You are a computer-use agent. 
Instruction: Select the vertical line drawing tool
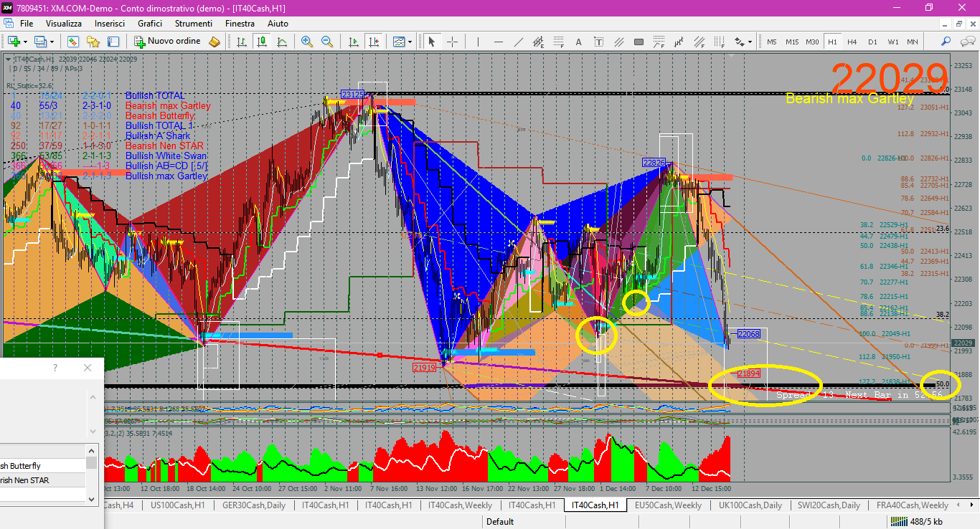pos(478,42)
